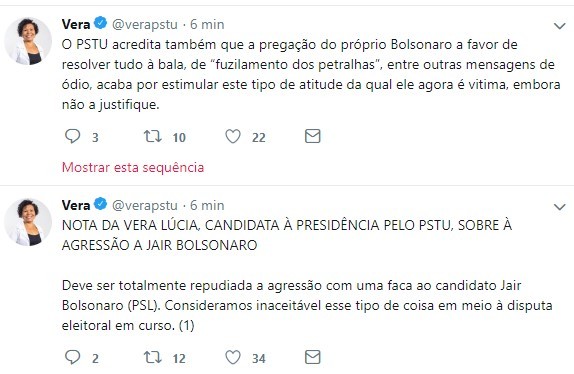
Task: Click Vera's avatar on the second tweet
Action: tap(28, 222)
